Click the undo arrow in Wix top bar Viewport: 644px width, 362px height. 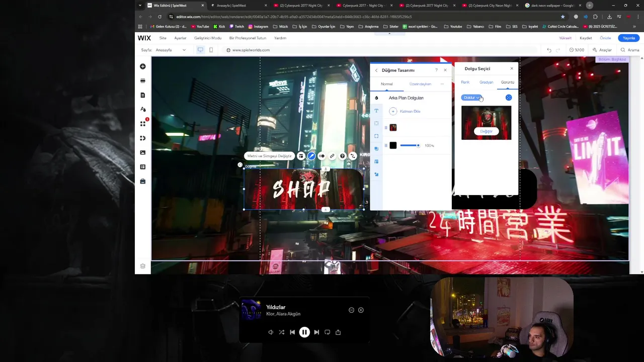click(x=549, y=50)
